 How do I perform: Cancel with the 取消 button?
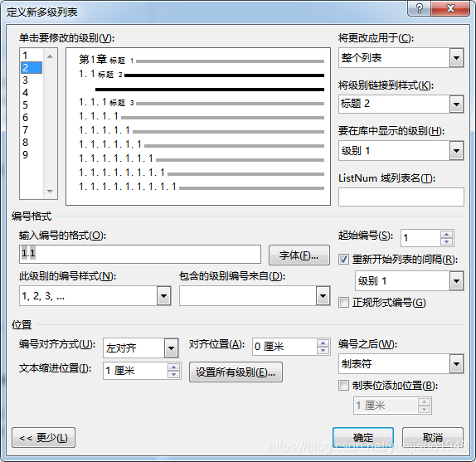coord(433,438)
